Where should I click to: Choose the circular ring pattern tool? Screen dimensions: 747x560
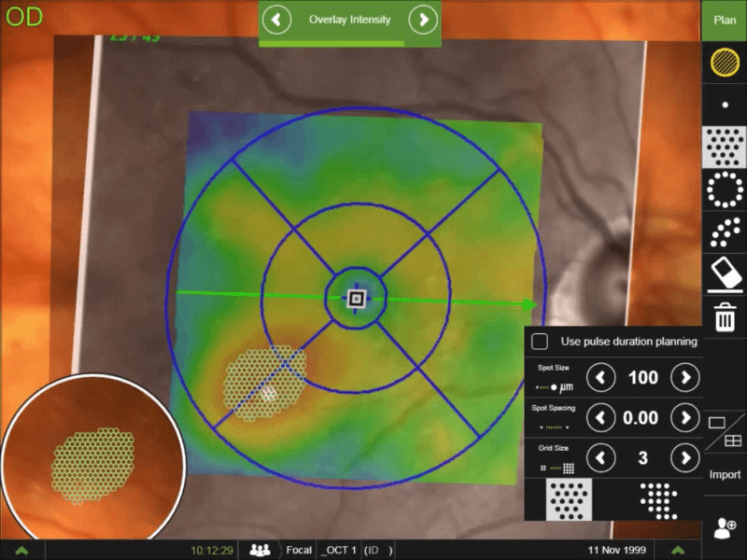[x=725, y=189]
